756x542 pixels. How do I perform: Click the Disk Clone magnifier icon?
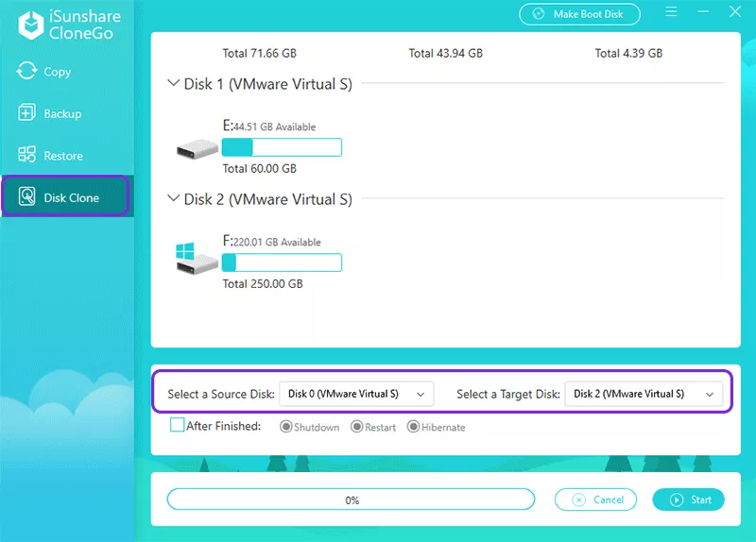[x=26, y=196]
